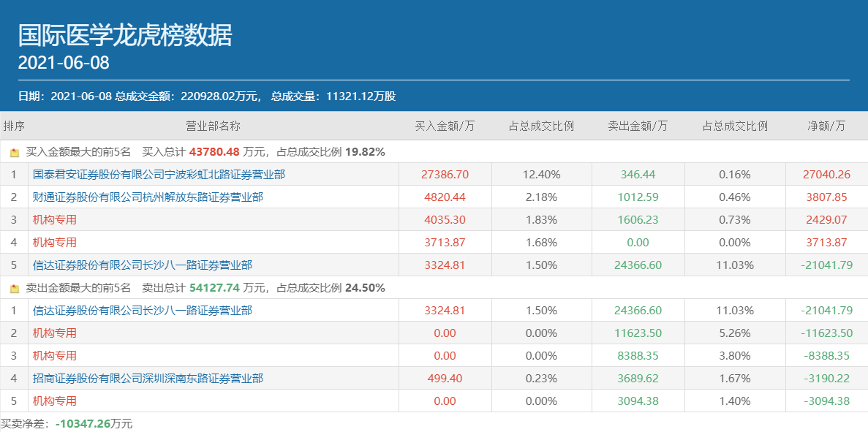
Task: Click the icon beside 买入金额最大的前5名
Action: tap(15, 153)
